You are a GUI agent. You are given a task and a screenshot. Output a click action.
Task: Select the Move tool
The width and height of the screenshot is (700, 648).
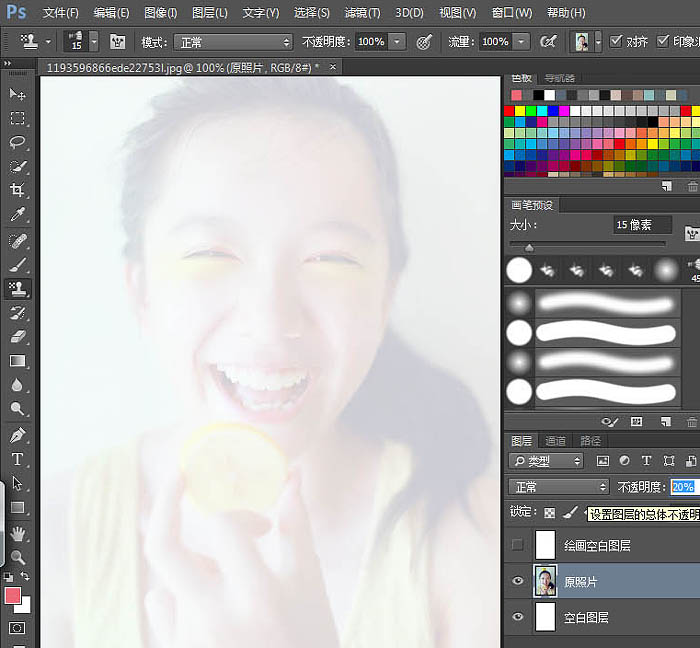[x=17, y=94]
